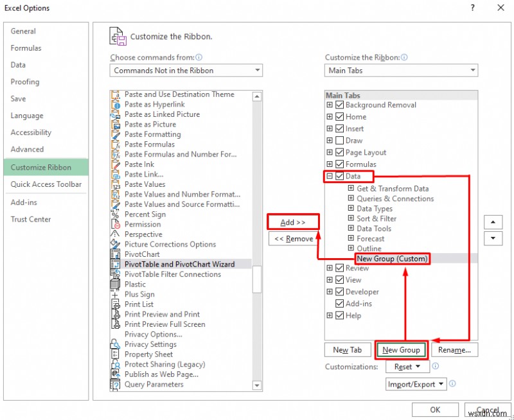Open the Import/Export dropdown
The width and height of the screenshot is (514, 420).
(x=416, y=384)
